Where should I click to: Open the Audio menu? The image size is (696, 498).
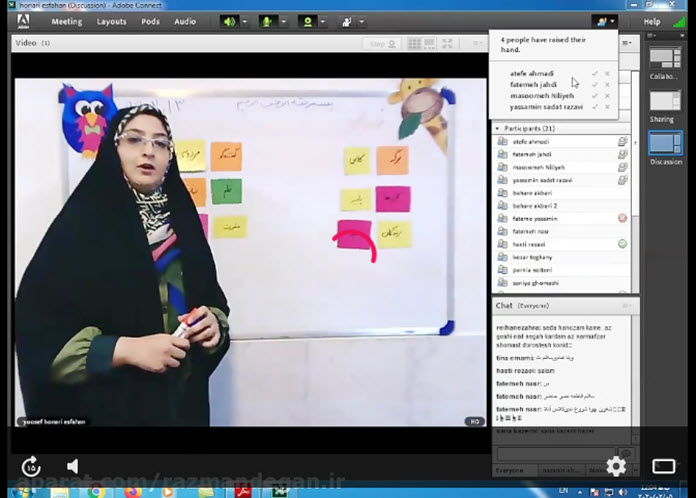tap(185, 21)
